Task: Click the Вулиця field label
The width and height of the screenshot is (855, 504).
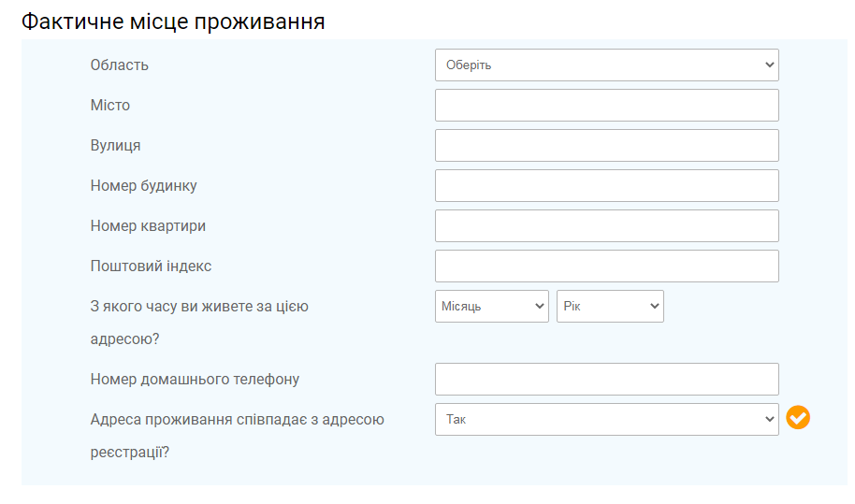Action: [116, 146]
